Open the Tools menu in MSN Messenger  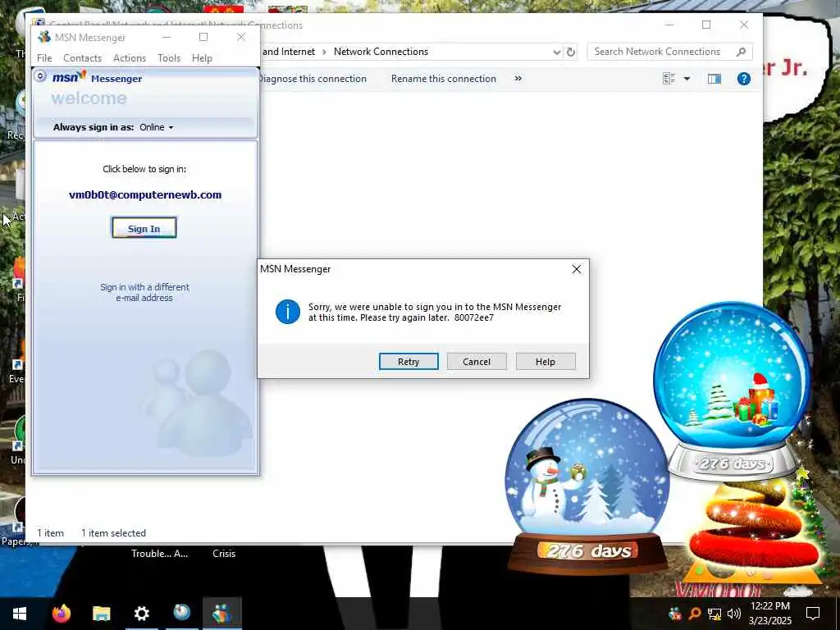pyautogui.click(x=169, y=58)
